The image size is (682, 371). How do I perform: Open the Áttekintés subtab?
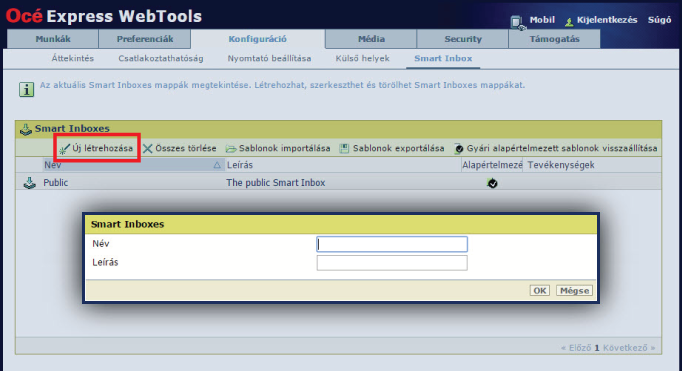[73, 58]
